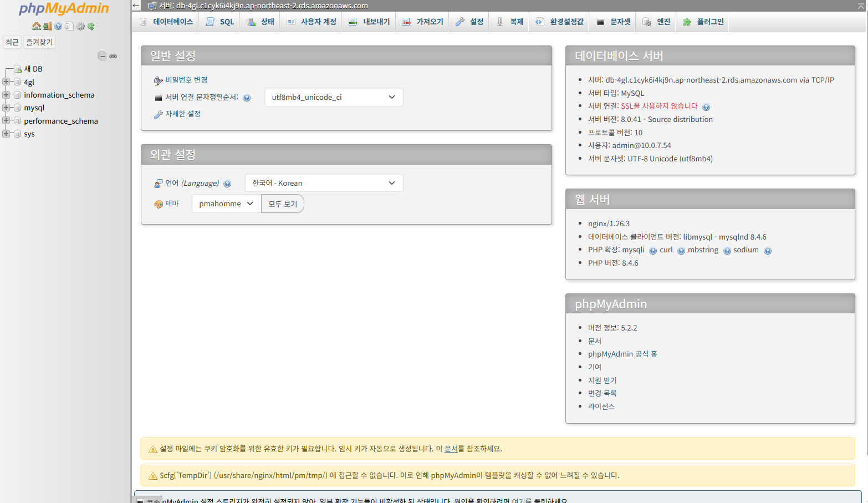Open the 복제 replication tab
The height and width of the screenshot is (503, 868).
[509, 22]
